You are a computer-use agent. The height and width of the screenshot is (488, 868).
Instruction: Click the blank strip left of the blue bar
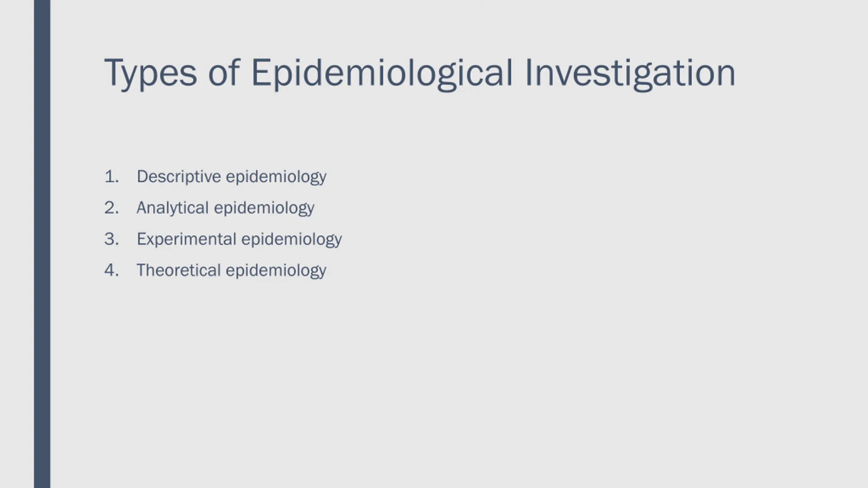[x=17, y=244]
